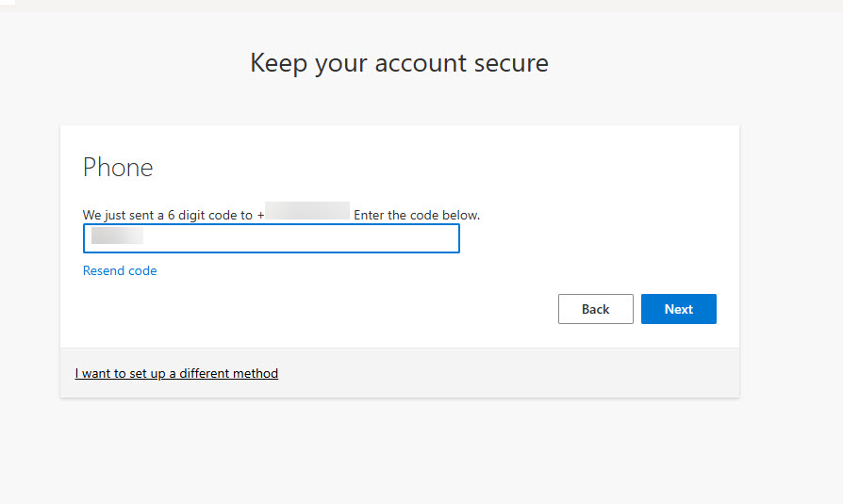This screenshot has width=843, height=504.
Task: Click the blurred code inside the input box
Action: coord(117,236)
